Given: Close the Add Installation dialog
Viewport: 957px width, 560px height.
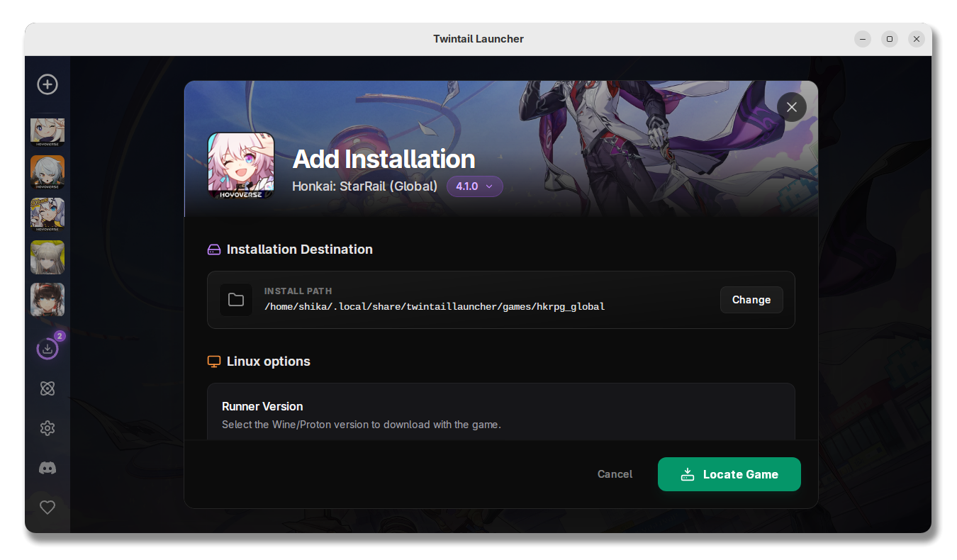Looking at the screenshot, I should pos(792,107).
